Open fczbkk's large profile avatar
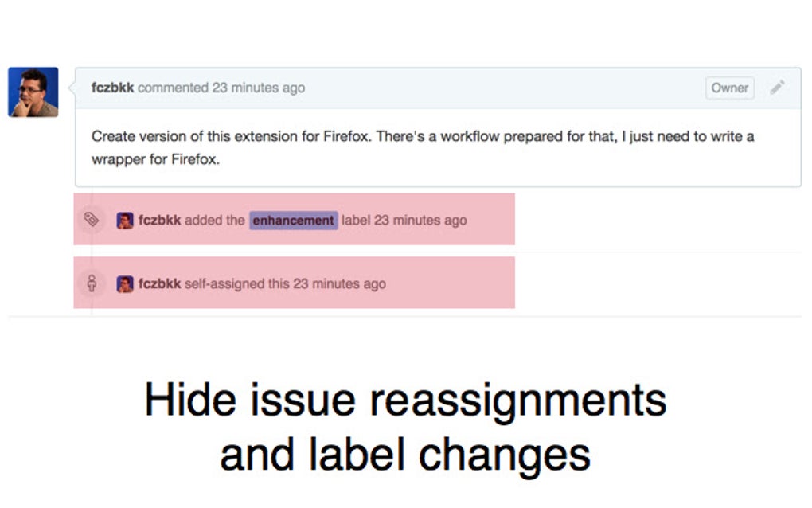The height and width of the screenshot is (508, 812). (x=33, y=92)
